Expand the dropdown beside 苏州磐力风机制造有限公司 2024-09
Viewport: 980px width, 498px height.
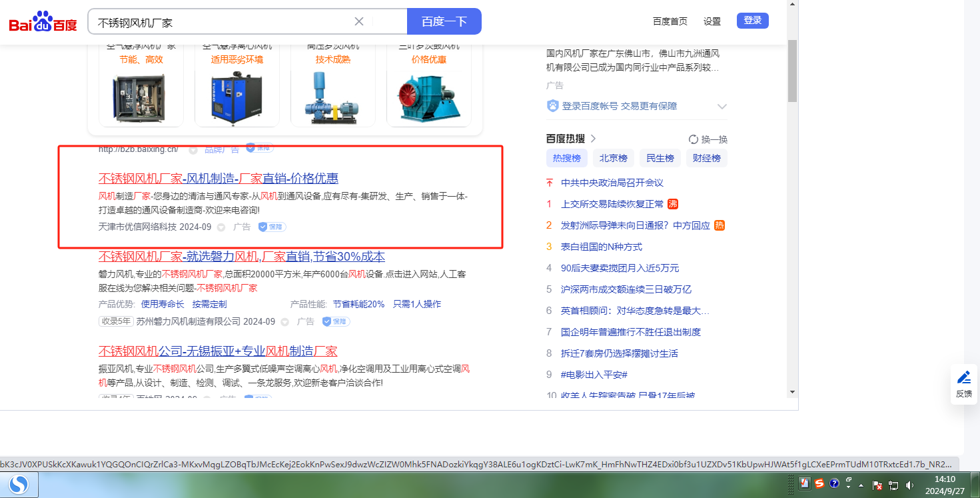285,321
